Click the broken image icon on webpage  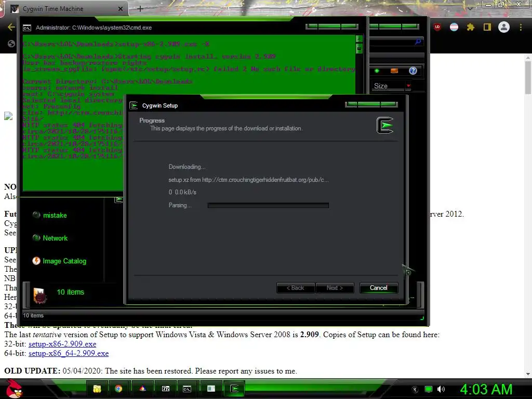pos(8,116)
